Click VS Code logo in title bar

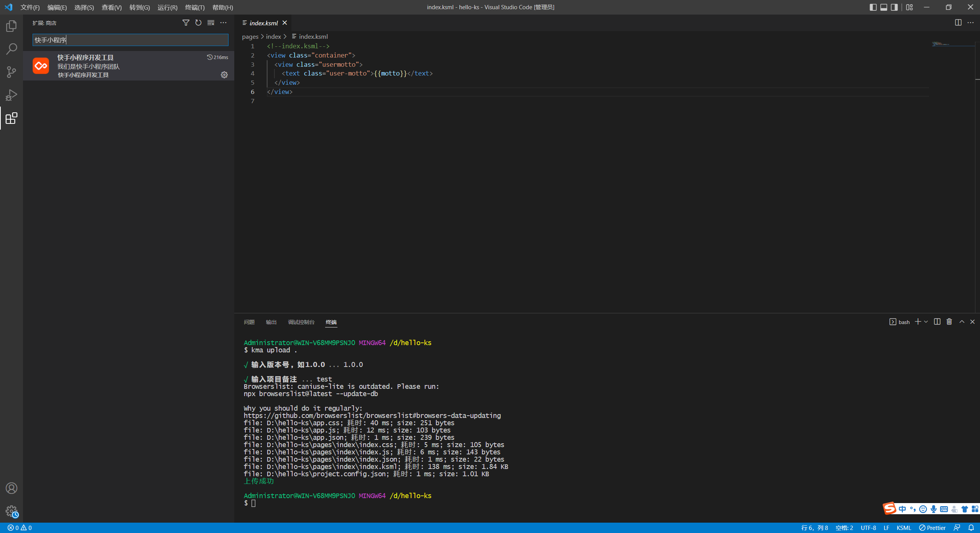pos(8,7)
